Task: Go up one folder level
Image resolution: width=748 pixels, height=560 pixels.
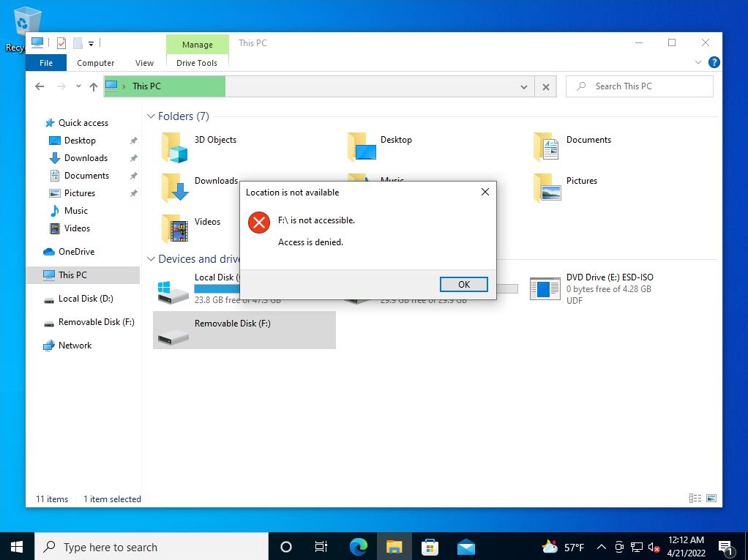Action: [x=94, y=86]
